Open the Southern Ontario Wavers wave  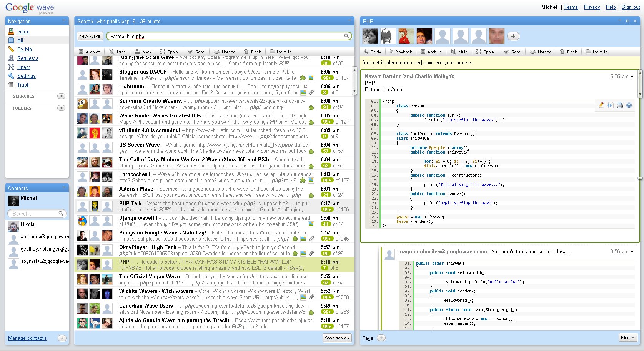214,104
